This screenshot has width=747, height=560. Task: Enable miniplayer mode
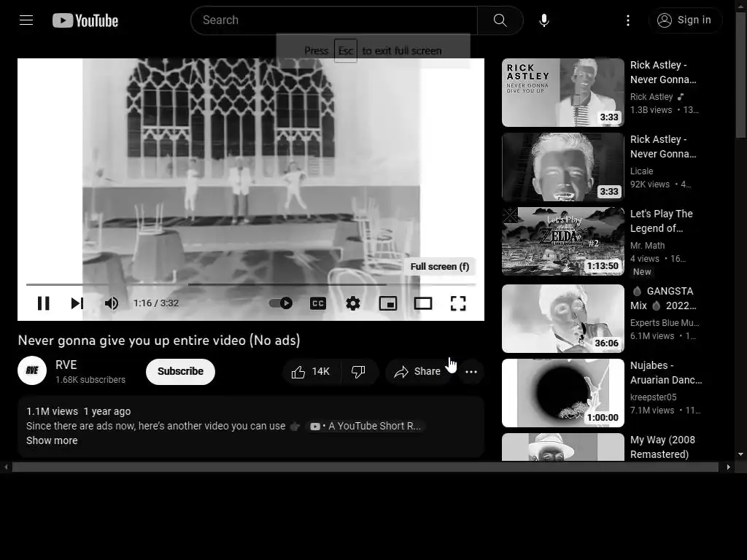pyautogui.click(x=388, y=303)
